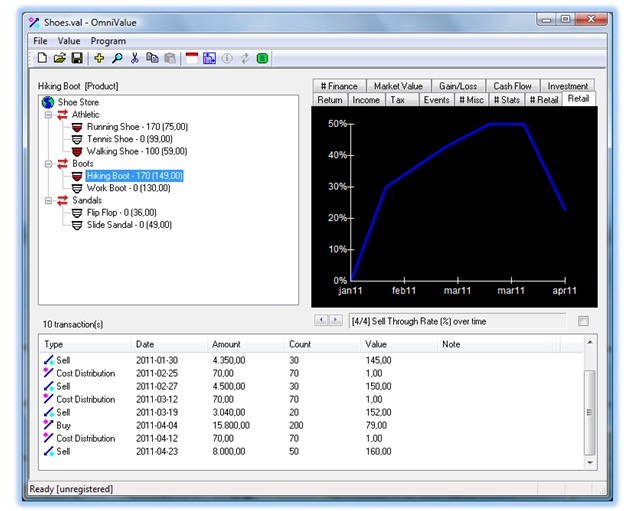Click the Walking Shoe product icon
Image resolution: width=628 pixels, height=511 pixels.
pos(77,152)
